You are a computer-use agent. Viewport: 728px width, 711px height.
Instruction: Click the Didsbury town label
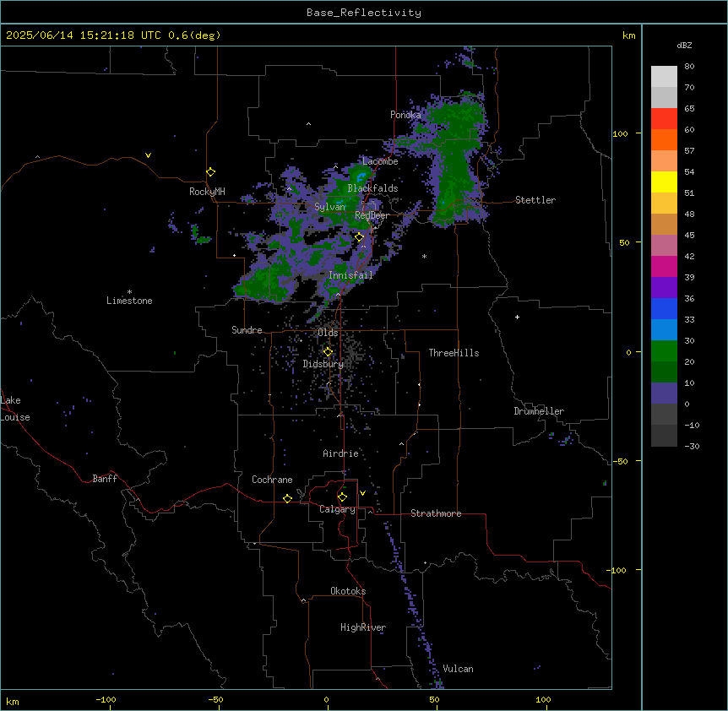pyautogui.click(x=323, y=364)
